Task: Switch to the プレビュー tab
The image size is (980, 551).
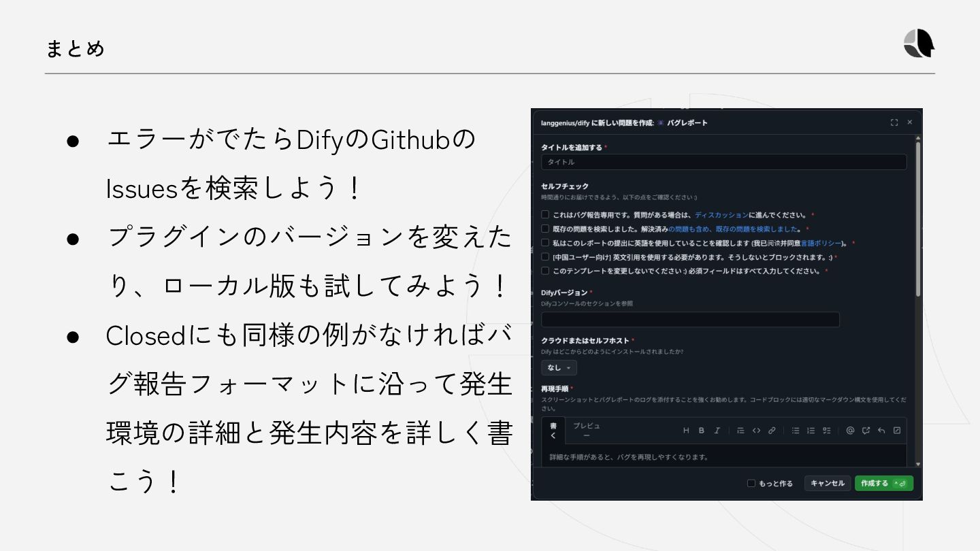Action: point(586,431)
